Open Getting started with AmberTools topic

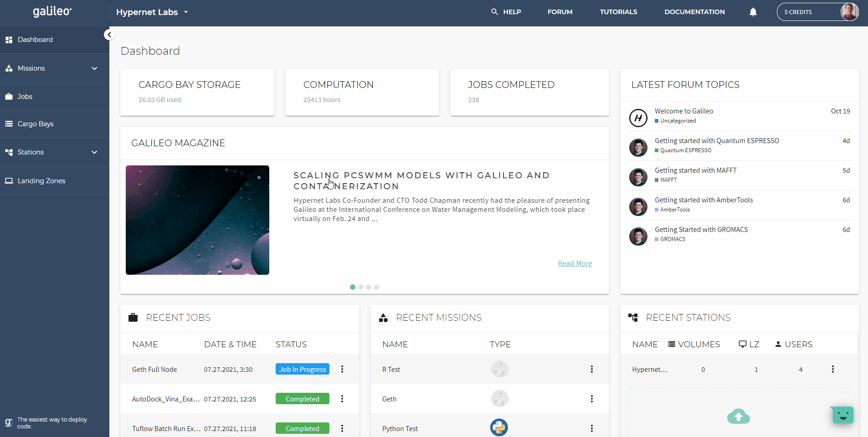[704, 200]
